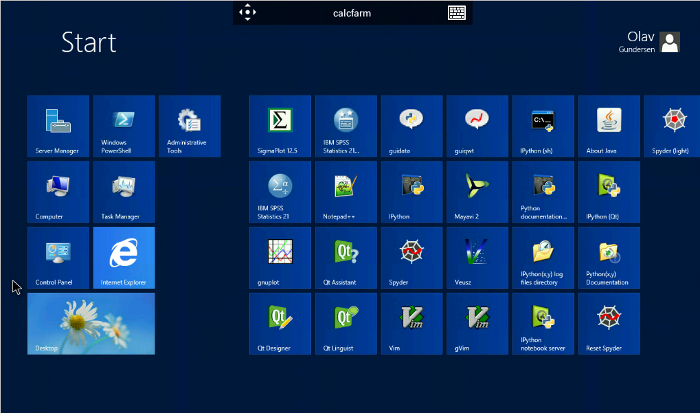Launch SigmaPlot 12.5

[x=280, y=126]
